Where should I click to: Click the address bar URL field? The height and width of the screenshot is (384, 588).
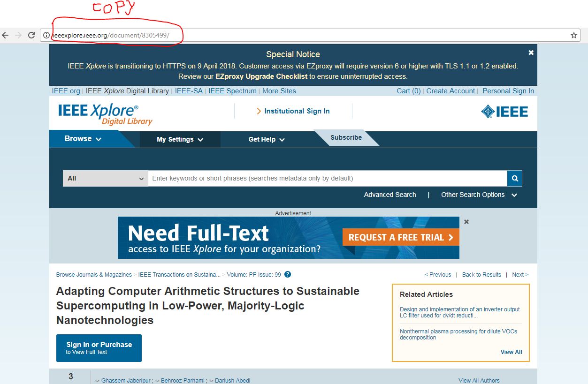pos(310,35)
